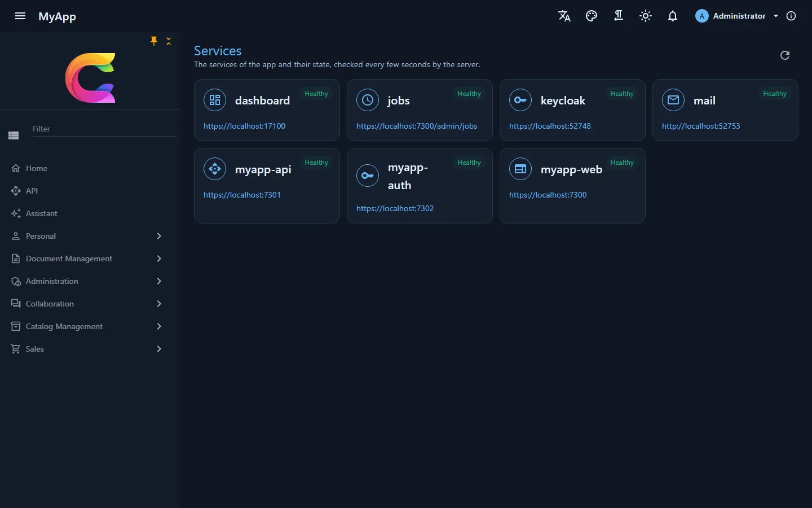The height and width of the screenshot is (508, 812).
Task: Open the myapp-auth link localhost:7302
Action: [x=395, y=208]
